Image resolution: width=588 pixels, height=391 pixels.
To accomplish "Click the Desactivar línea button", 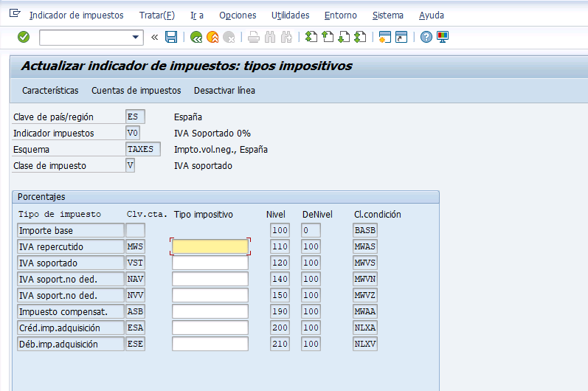I will pyautogui.click(x=224, y=90).
